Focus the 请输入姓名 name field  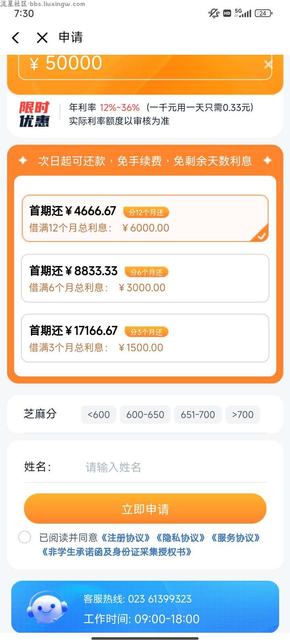(x=175, y=467)
